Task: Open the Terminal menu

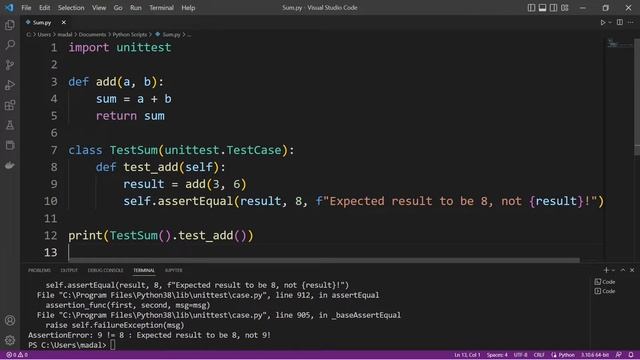Action: point(161,8)
